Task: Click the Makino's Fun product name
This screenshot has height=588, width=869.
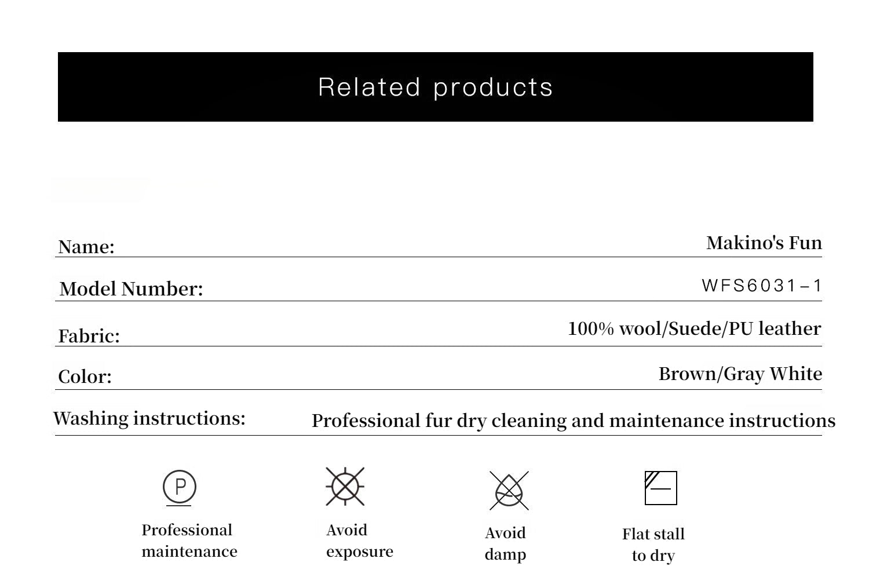Action: [764, 242]
